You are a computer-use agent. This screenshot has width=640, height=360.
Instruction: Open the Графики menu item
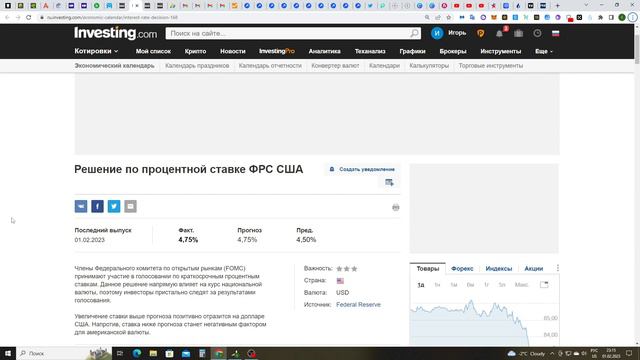pyautogui.click(x=412, y=51)
